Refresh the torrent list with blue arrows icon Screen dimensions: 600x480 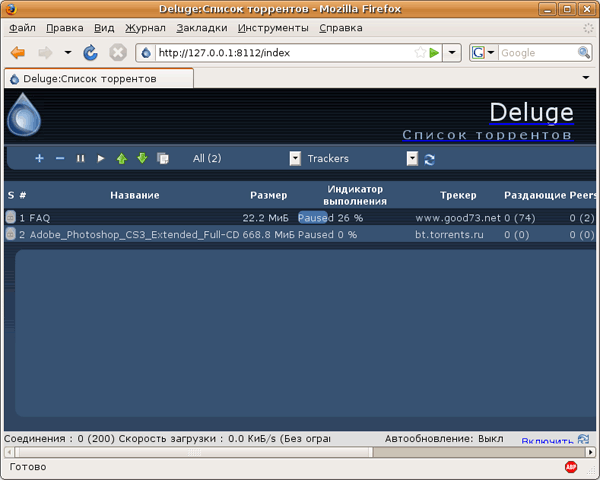(429, 159)
